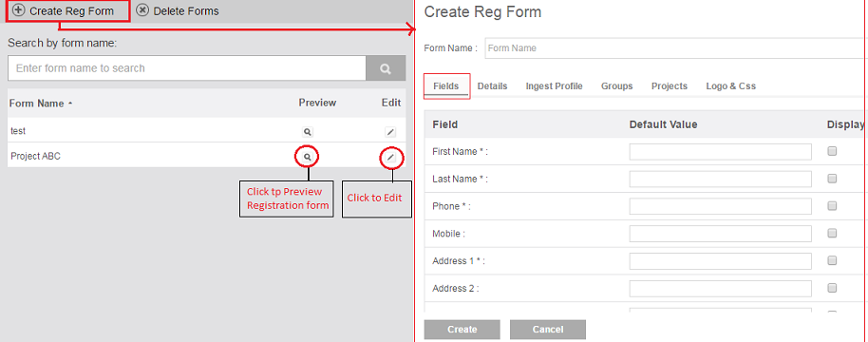Tick the Display checkbox for First Name
The height and width of the screenshot is (342, 868).
pyautogui.click(x=832, y=151)
